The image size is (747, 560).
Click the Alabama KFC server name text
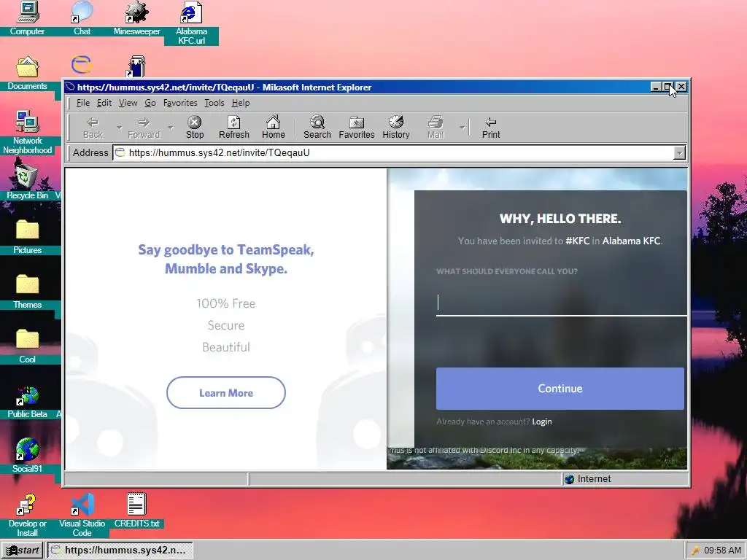click(631, 241)
